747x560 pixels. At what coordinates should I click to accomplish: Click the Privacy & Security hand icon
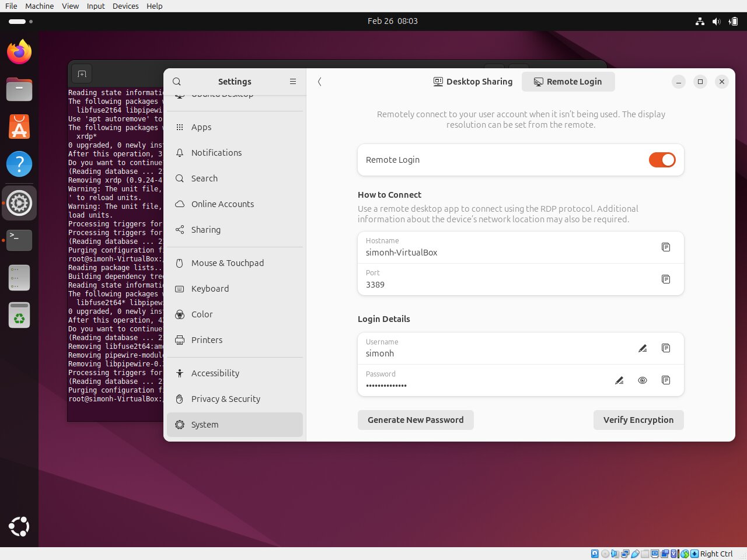pos(180,399)
